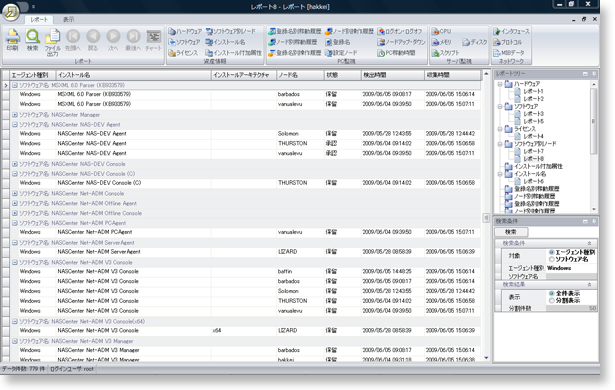Collapse ハードウェア folder in report tree
615x390 pixels.
pos(500,84)
